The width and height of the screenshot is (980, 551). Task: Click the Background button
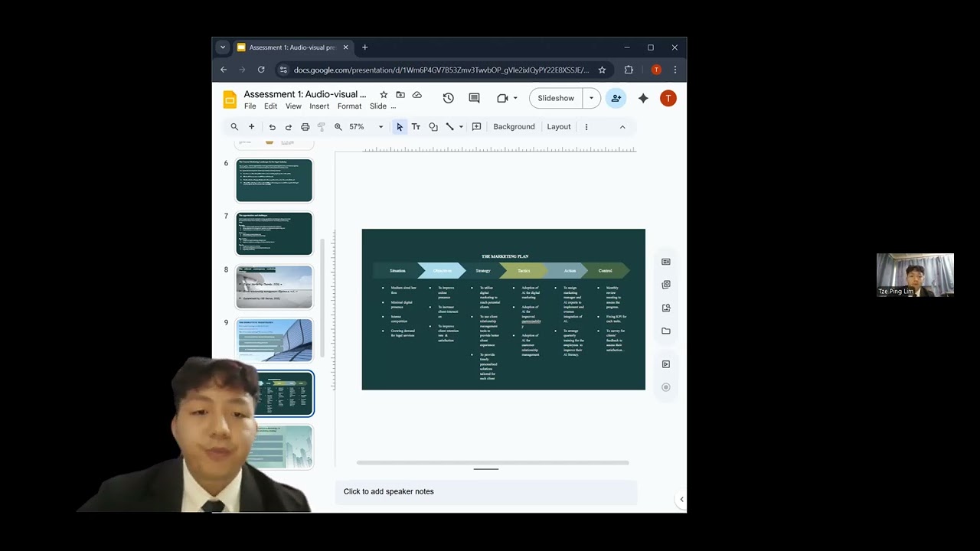tap(514, 127)
